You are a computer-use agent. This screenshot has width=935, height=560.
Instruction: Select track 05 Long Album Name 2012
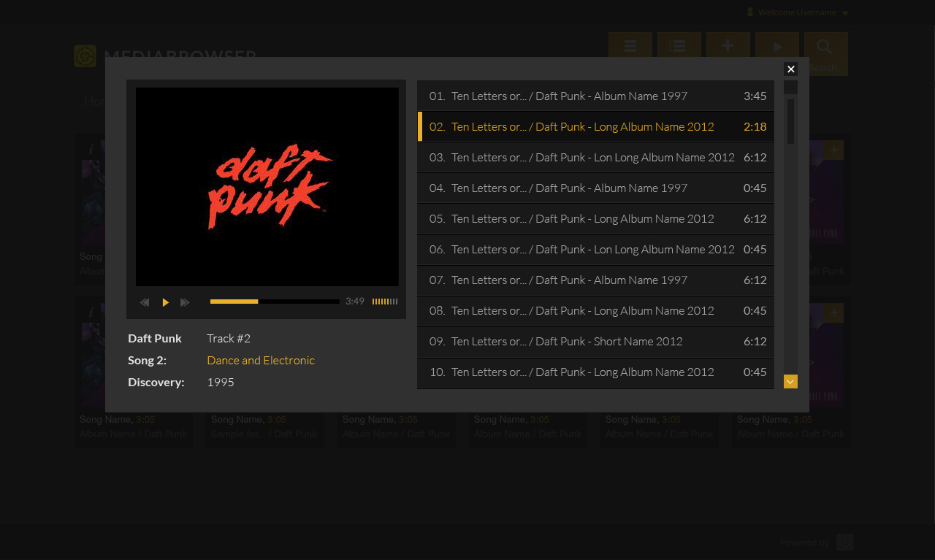(x=595, y=218)
